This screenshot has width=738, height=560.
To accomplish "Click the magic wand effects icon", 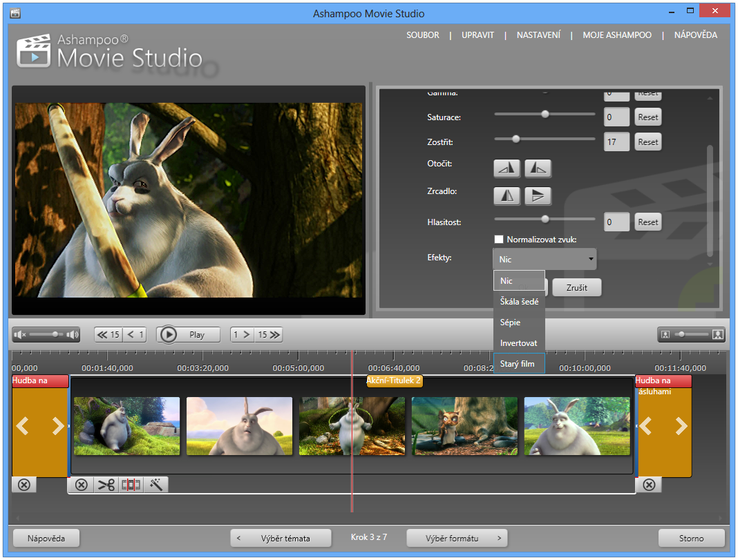I will (155, 485).
